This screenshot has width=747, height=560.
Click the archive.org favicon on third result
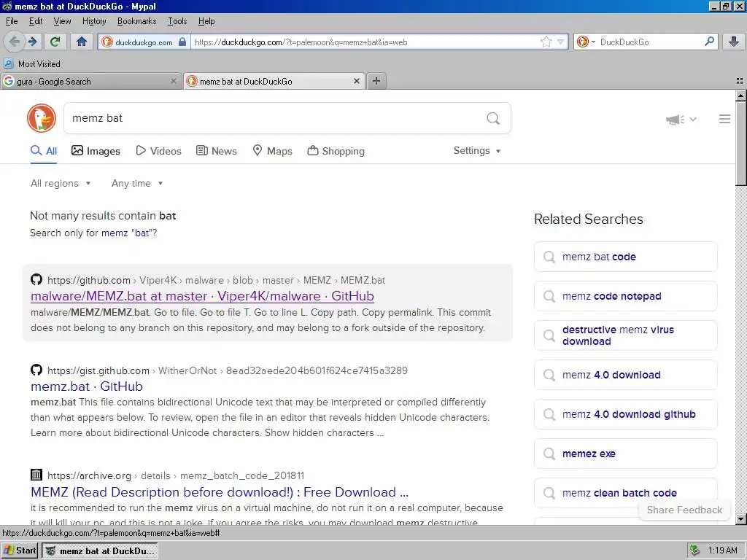36,475
